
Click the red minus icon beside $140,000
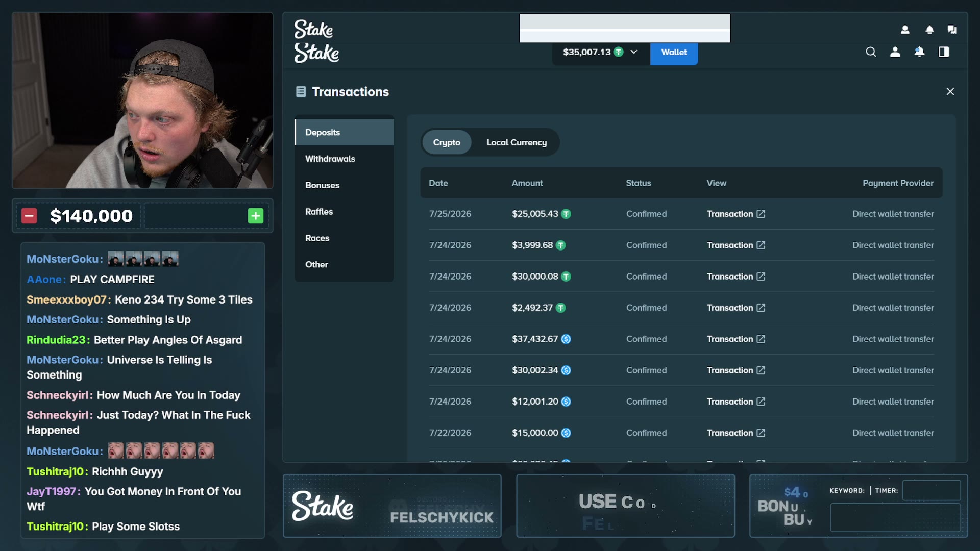(x=29, y=216)
